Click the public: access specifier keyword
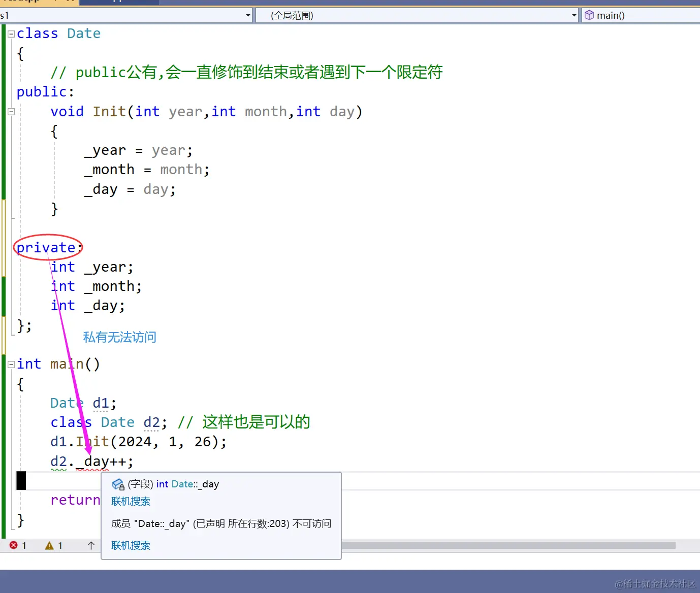The height and width of the screenshot is (593, 700). coord(45,92)
